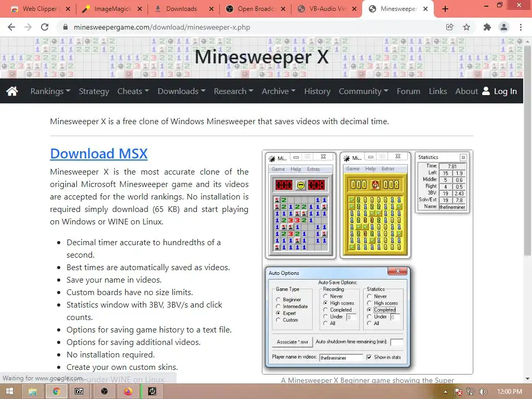Click the Log In link
Image resolution: width=532 pixels, height=399 pixels.
(505, 91)
